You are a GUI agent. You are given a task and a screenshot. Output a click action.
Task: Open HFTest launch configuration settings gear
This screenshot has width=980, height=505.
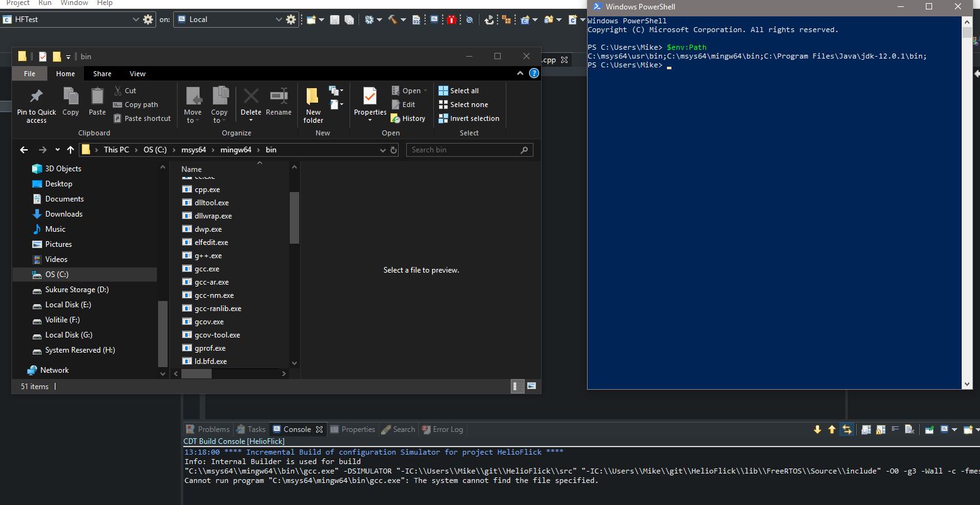click(x=148, y=20)
